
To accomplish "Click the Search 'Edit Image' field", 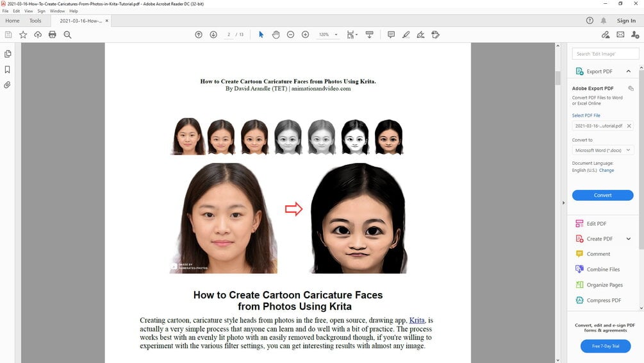I will [605, 54].
